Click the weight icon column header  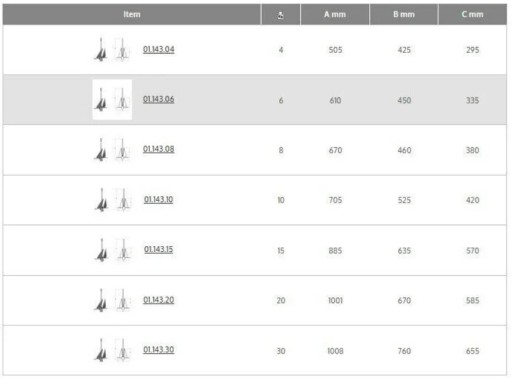(281, 14)
